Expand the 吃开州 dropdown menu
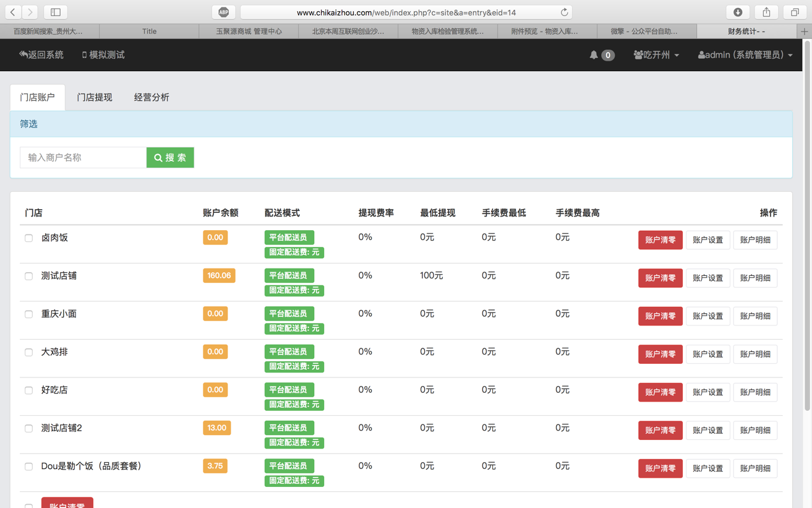 coord(656,55)
